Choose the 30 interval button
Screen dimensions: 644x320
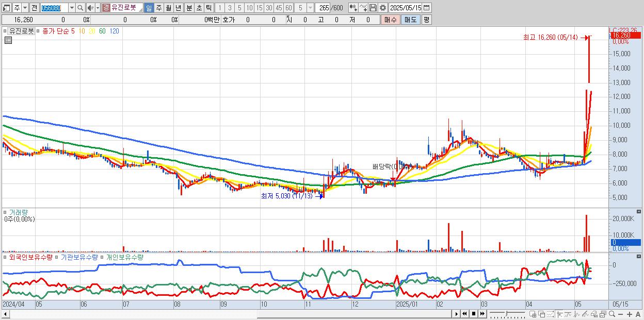click(x=269, y=8)
